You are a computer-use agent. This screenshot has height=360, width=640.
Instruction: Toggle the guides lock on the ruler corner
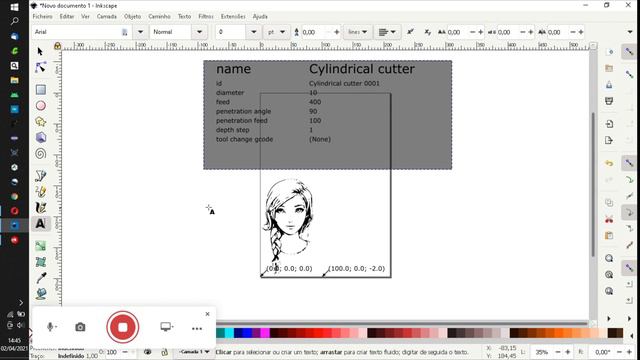pyautogui.click(x=58, y=46)
